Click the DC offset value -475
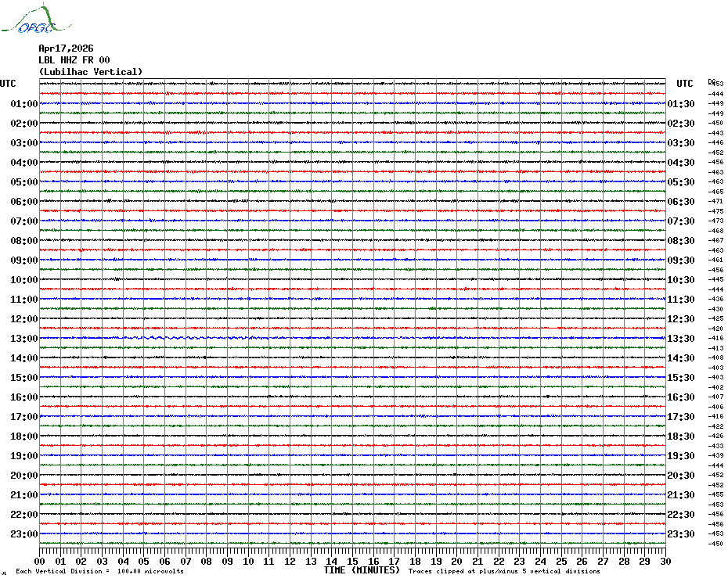 point(715,211)
